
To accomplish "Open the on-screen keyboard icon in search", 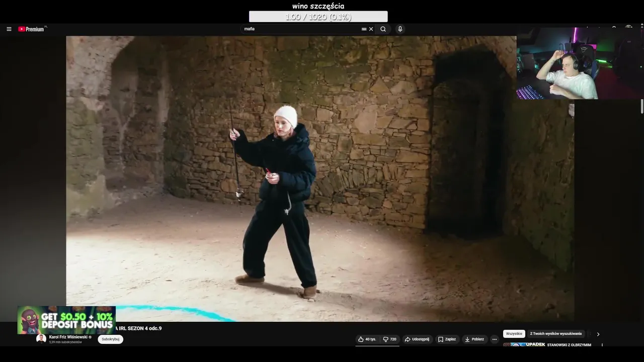I will tap(364, 29).
